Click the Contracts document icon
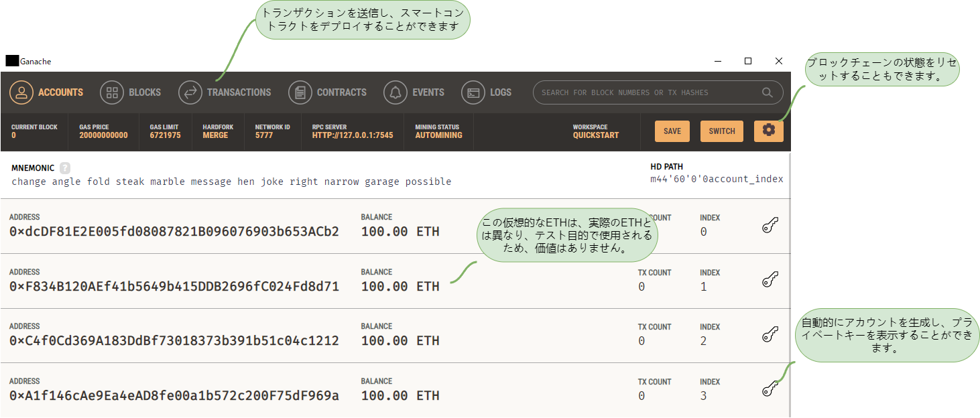Viewport: 980px width, 418px height. (x=300, y=92)
